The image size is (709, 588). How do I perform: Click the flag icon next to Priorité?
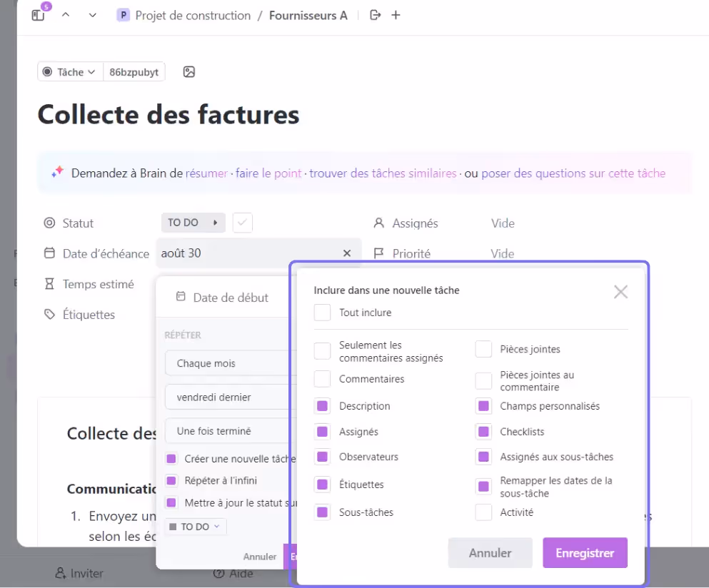pos(378,253)
